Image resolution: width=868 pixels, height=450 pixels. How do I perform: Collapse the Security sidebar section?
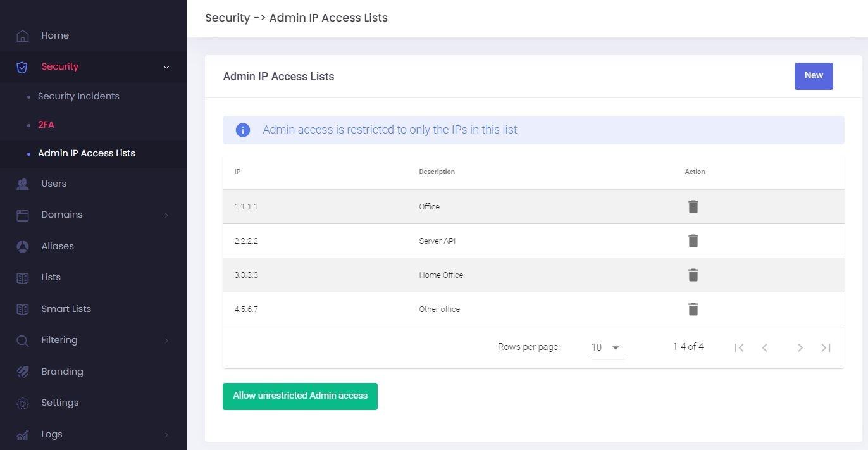coord(166,67)
